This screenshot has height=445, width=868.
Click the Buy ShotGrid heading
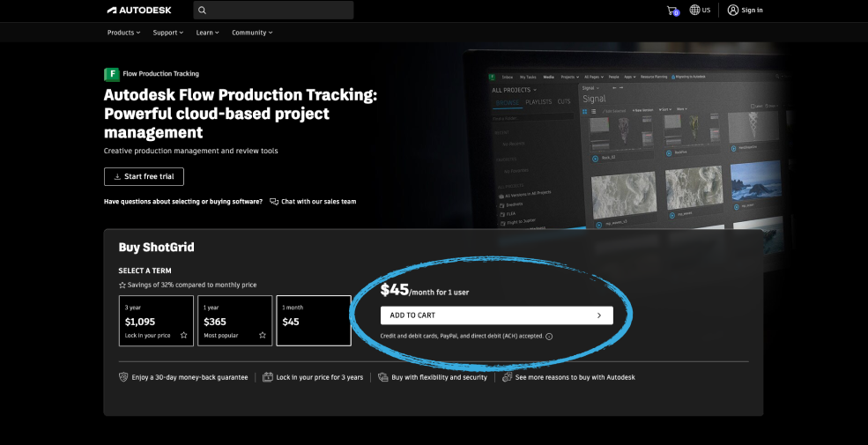click(x=156, y=248)
